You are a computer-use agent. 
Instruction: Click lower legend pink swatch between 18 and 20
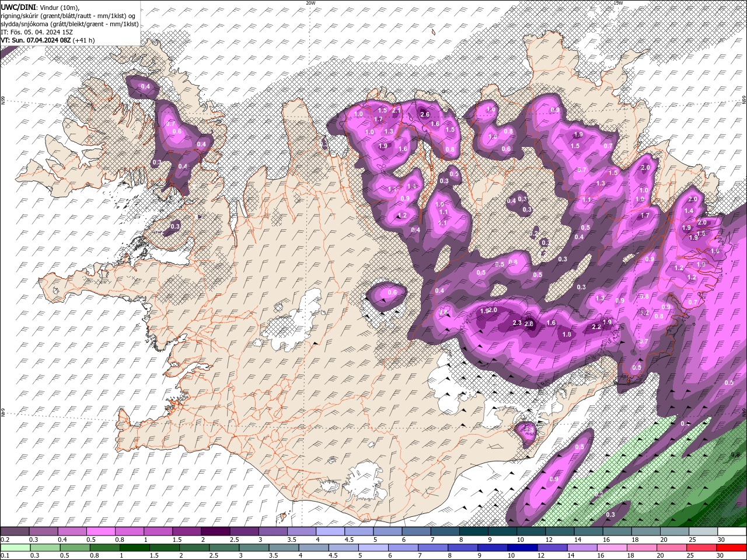[x=641, y=548]
